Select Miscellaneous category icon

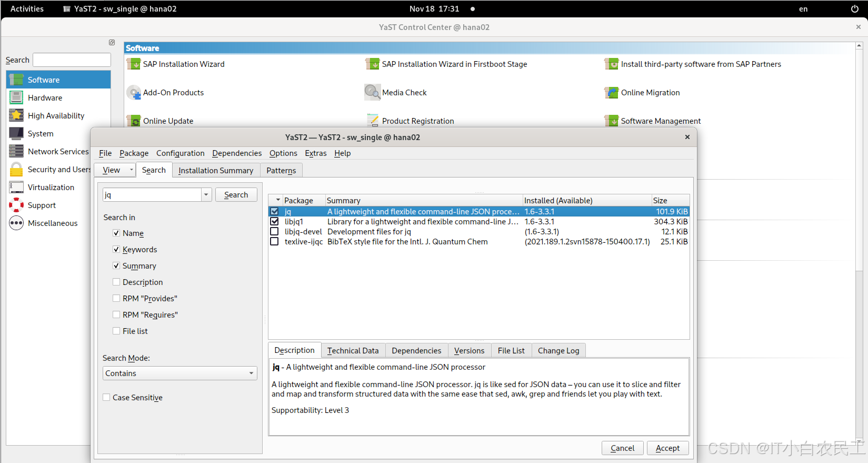pos(16,223)
